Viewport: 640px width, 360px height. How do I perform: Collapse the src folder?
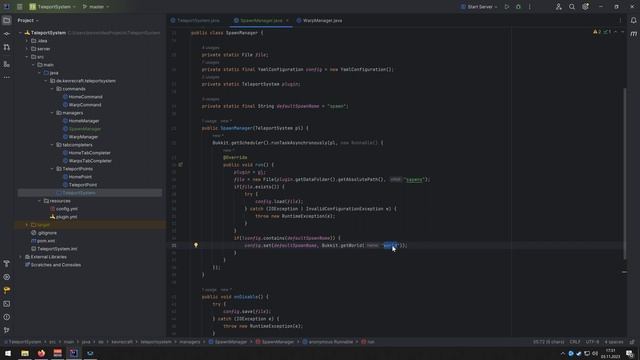pos(27,57)
